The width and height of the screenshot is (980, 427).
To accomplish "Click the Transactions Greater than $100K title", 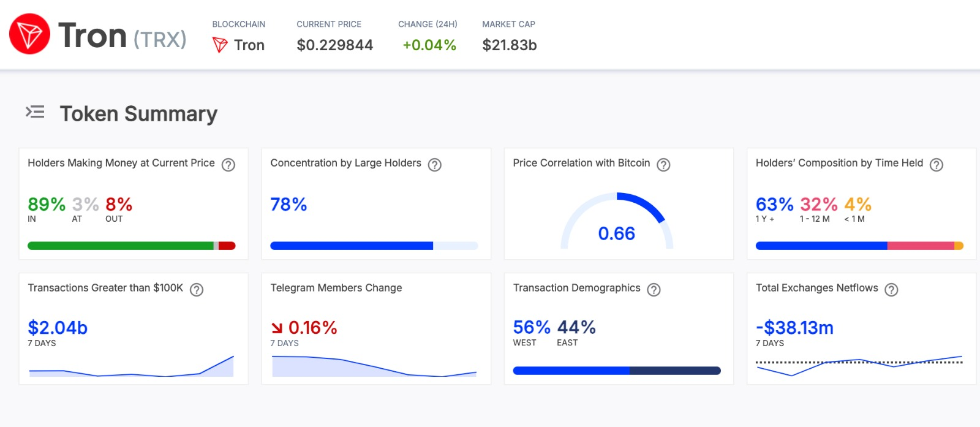I will 105,288.
